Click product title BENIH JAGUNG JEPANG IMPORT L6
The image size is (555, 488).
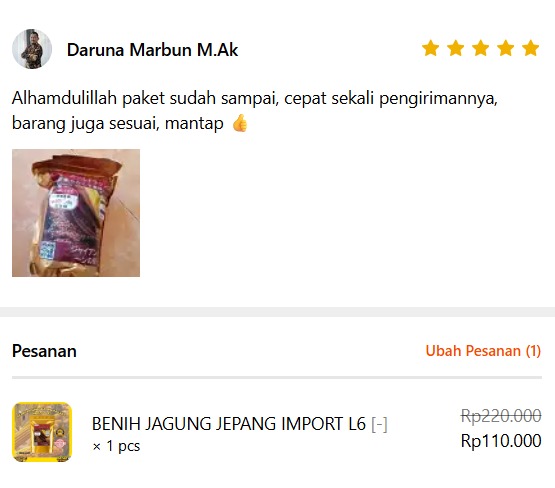click(229, 424)
